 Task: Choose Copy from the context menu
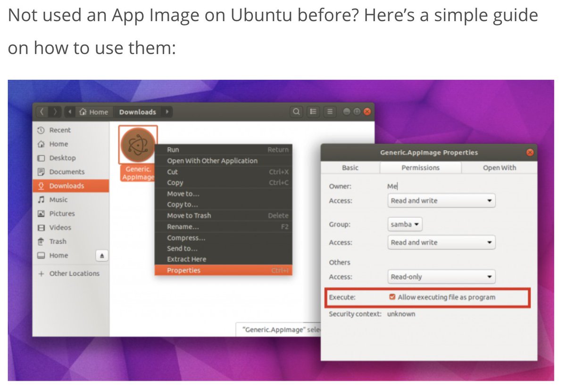(224, 183)
